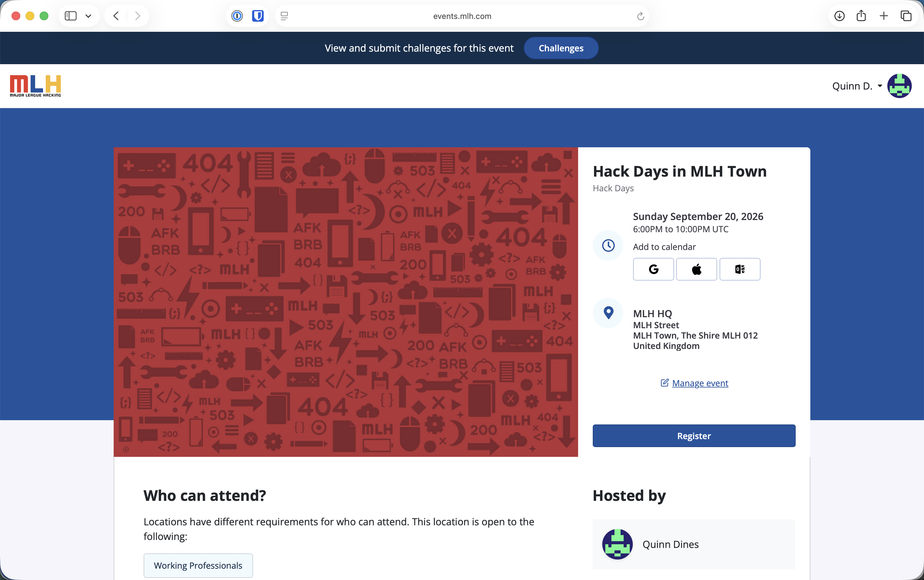
Task: Open the 1Password extension icon
Action: click(x=237, y=16)
